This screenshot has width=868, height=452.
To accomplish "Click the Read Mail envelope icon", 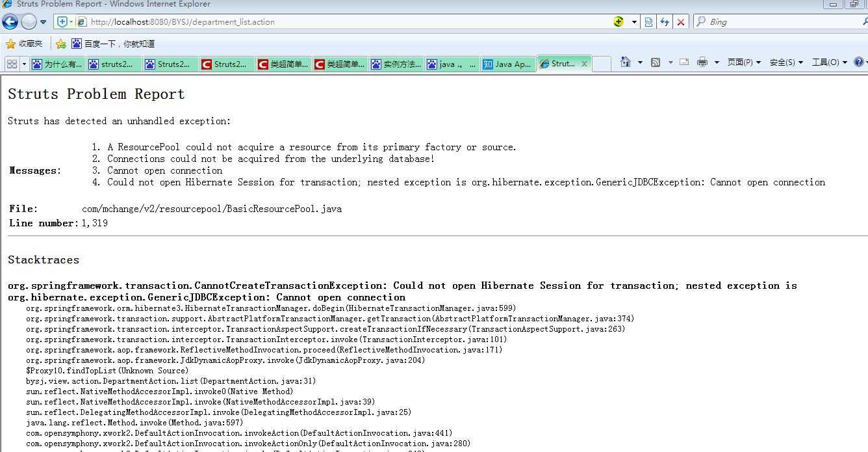I will [x=684, y=62].
